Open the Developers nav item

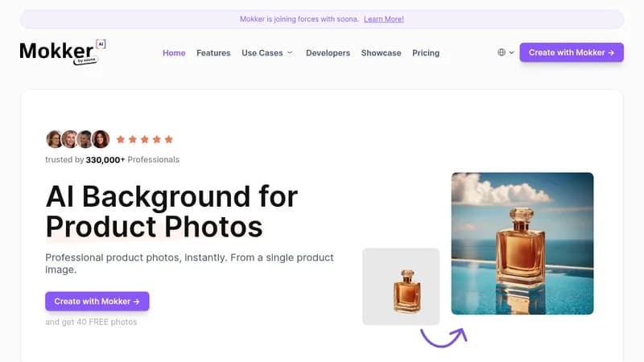tap(328, 53)
